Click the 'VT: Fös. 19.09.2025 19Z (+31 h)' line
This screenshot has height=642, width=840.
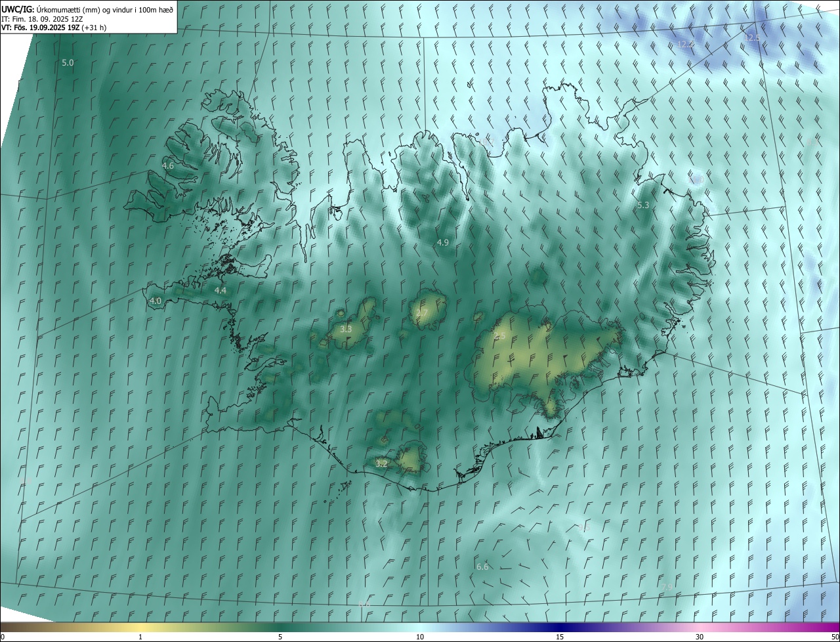point(54,28)
